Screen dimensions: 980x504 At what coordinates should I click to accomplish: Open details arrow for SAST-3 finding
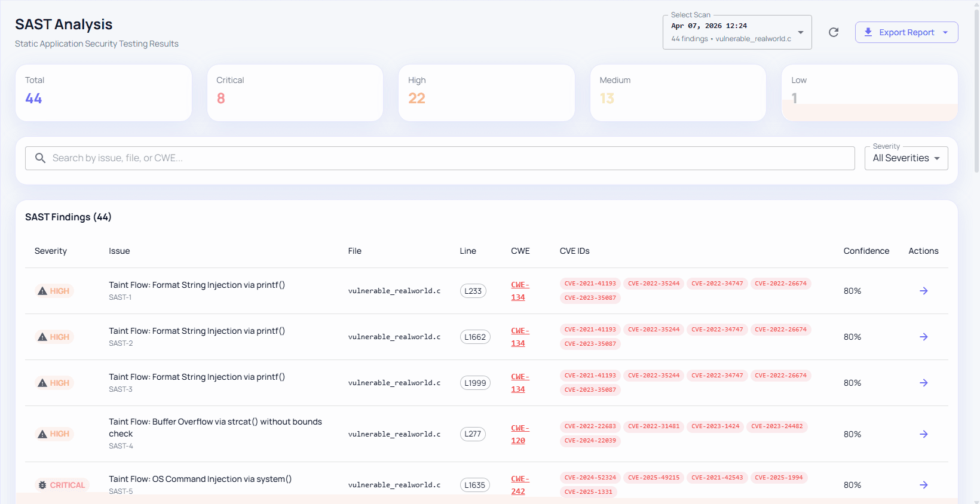coord(923,383)
